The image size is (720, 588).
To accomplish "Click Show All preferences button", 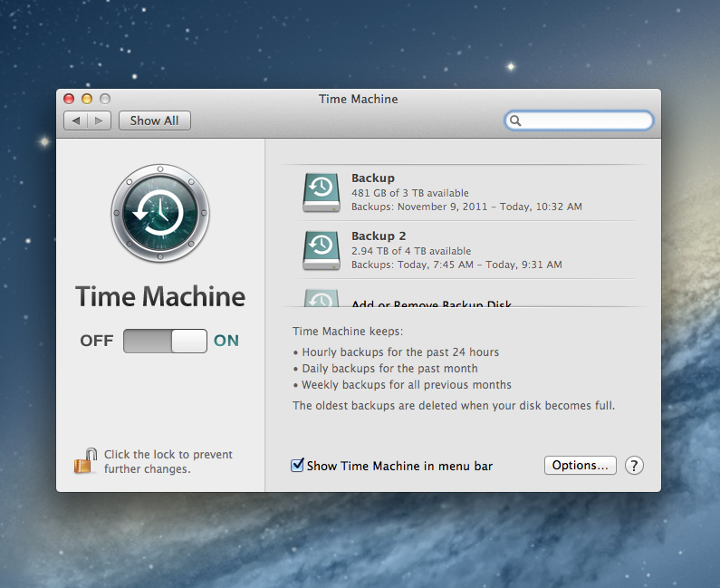I will tap(154, 120).
